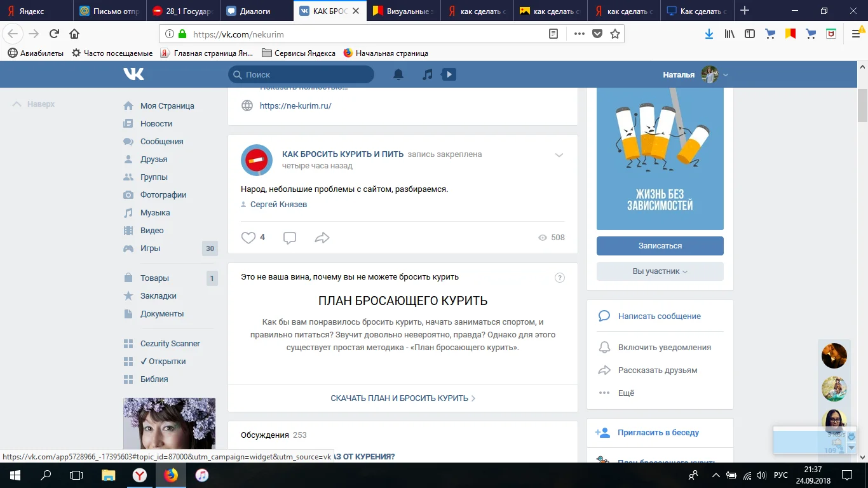The width and height of the screenshot is (868, 488).
Task: Click the page's vertical scrollbar thumb
Action: 862,105
